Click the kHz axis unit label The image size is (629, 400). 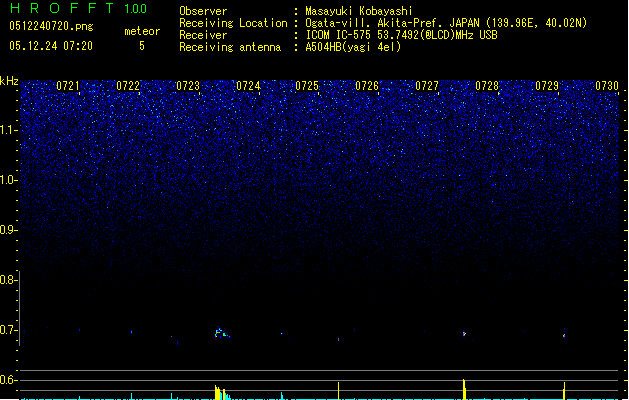coord(9,81)
